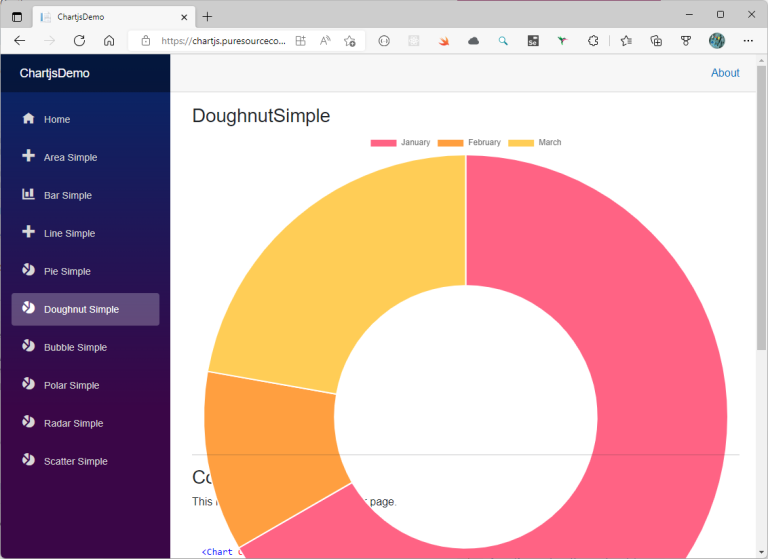This screenshot has height=559, width=768.
Task: Open the browser Settings and more menu
Action: (x=748, y=41)
